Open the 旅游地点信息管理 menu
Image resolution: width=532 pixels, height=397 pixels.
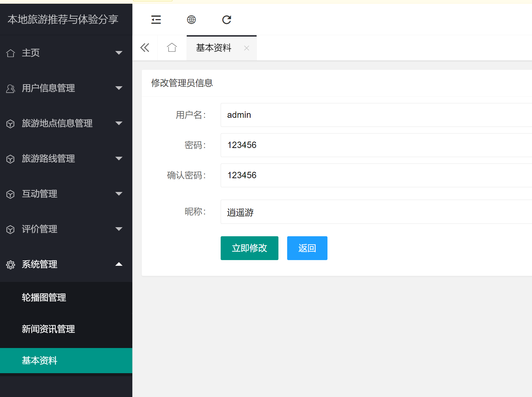[x=66, y=123]
